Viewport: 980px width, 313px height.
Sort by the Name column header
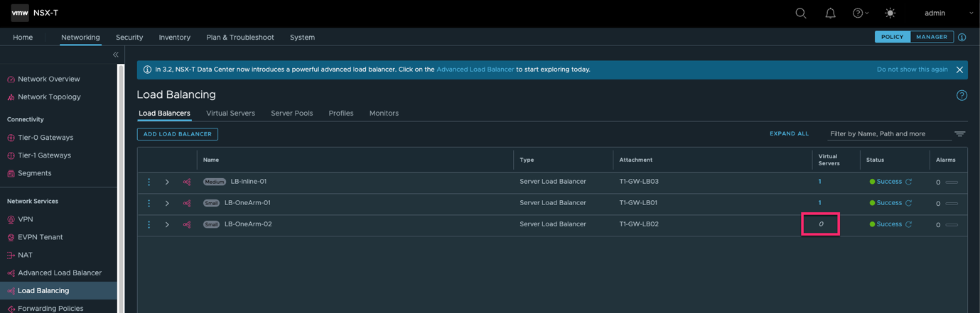point(211,160)
